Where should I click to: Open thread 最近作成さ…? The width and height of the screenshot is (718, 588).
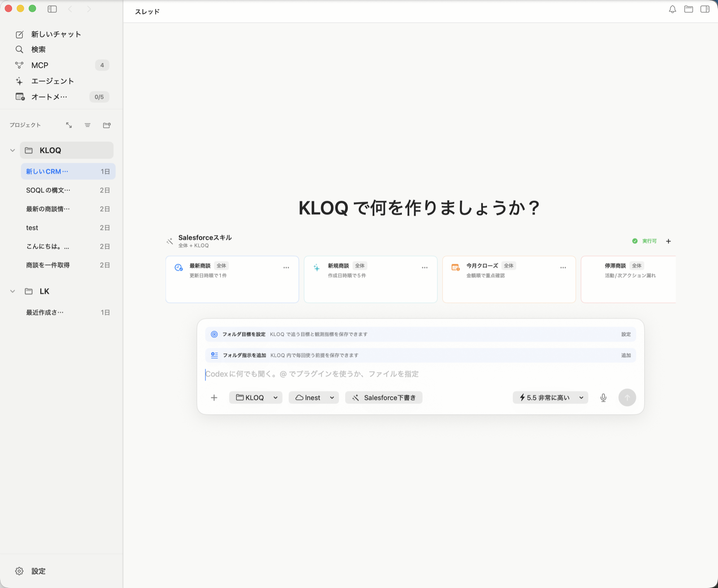[68, 313]
